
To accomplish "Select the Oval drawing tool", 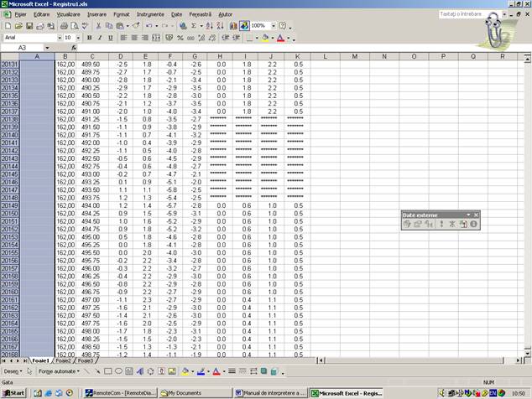I will point(120,370).
